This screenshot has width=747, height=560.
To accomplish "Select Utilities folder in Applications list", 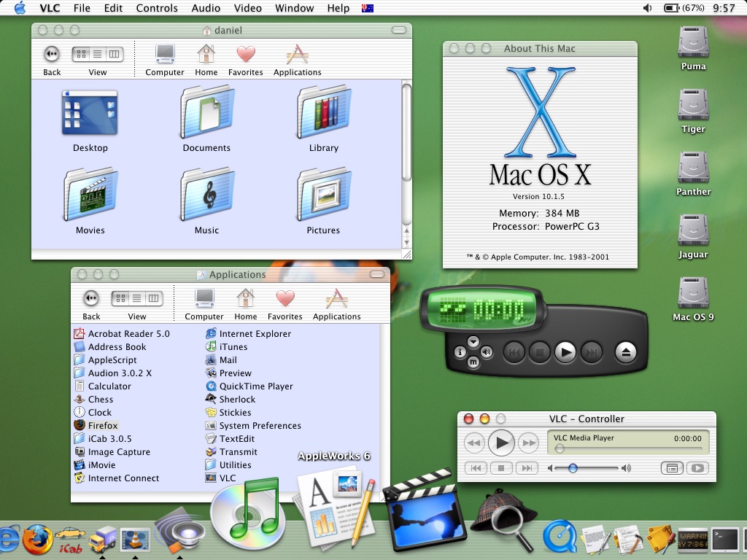I will [228, 464].
